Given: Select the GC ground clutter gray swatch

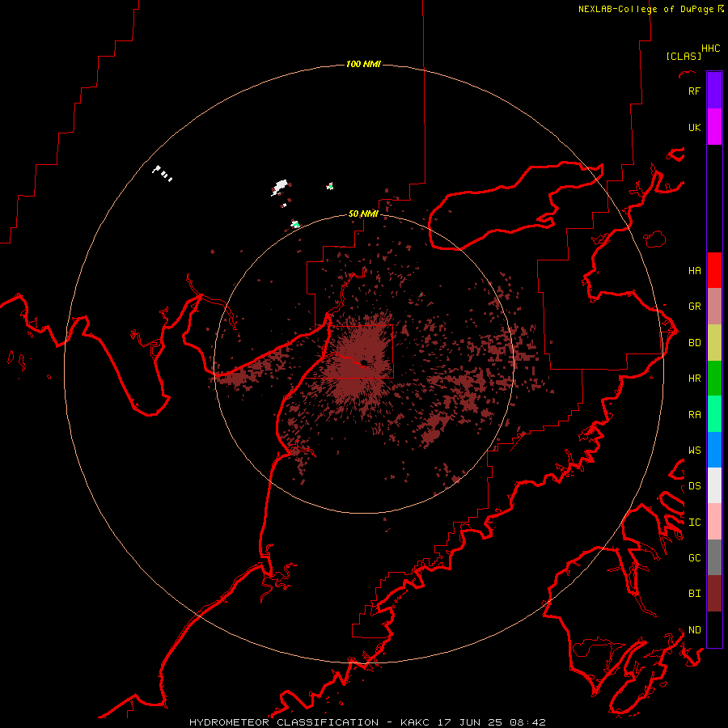Looking at the screenshot, I should (714, 557).
